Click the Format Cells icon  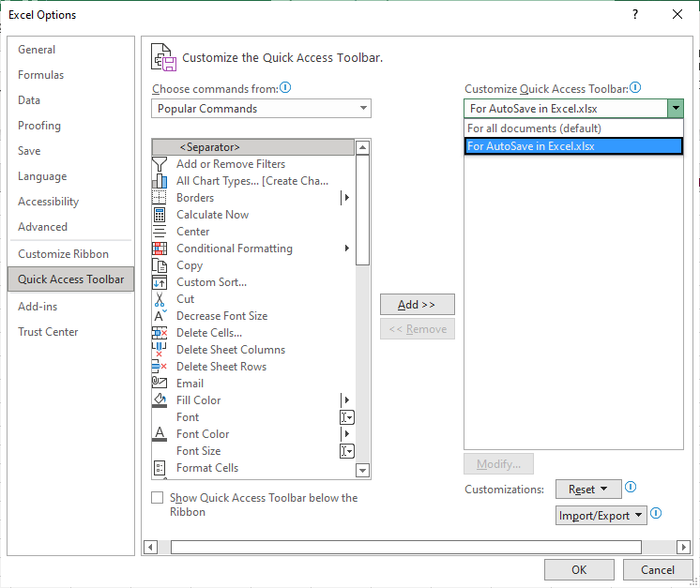point(160,468)
